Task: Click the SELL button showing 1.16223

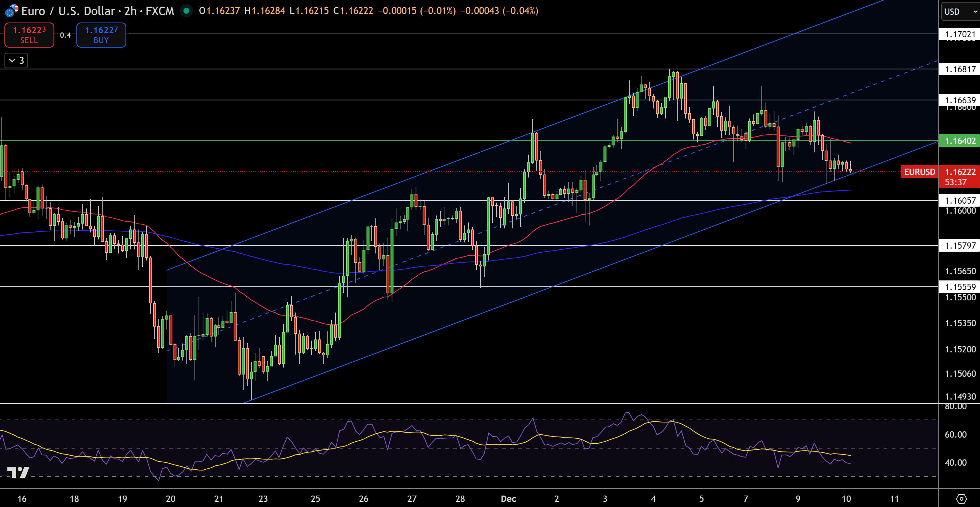Action: pyautogui.click(x=29, y=35)
